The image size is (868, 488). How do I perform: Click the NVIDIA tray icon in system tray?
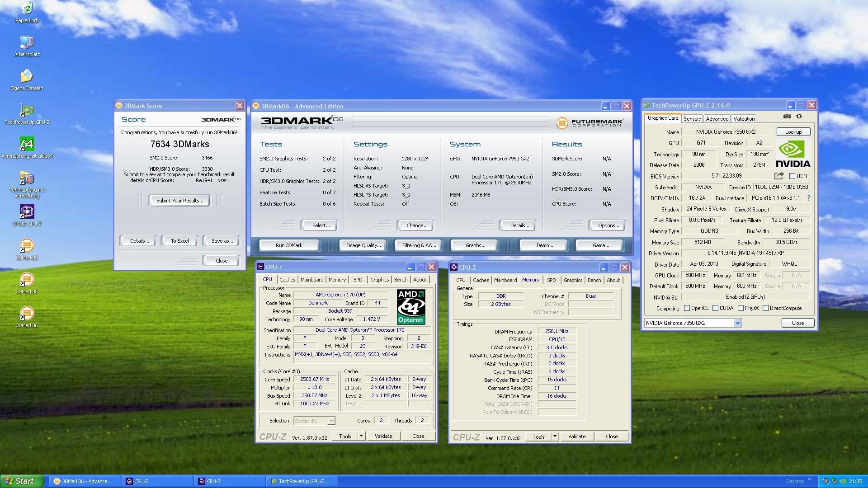pyautogui.click(x=843, y=481)
